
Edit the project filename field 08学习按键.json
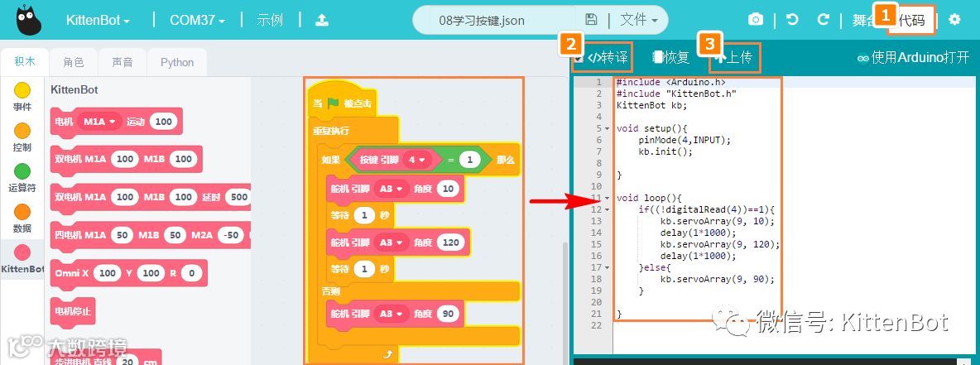click(x=481, y=20)
